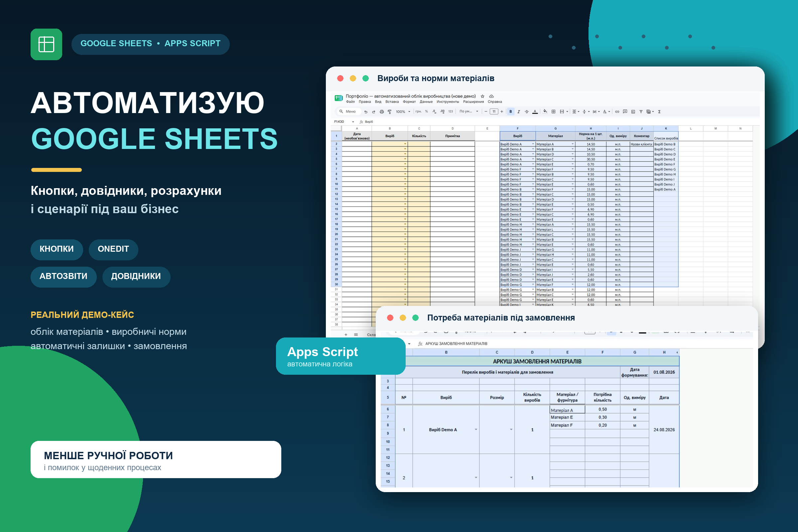
Task: Open the functions sigma icon
Action: (x=659, y=112)
